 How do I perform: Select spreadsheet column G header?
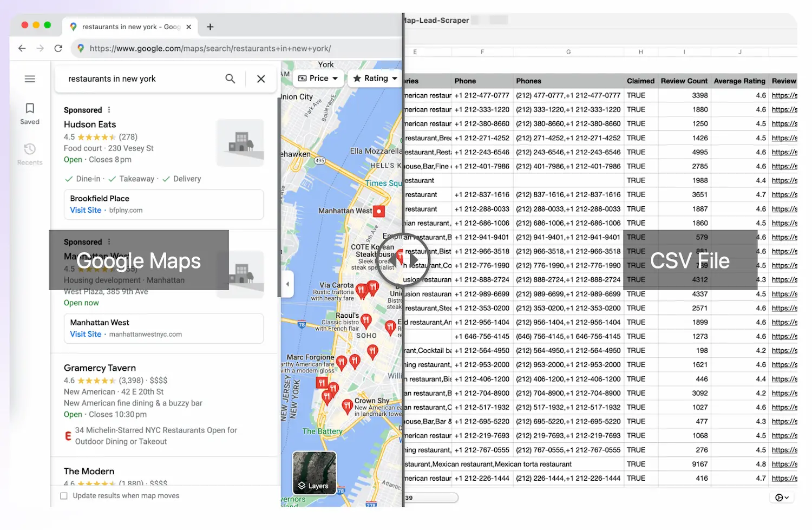pos(568,52)
